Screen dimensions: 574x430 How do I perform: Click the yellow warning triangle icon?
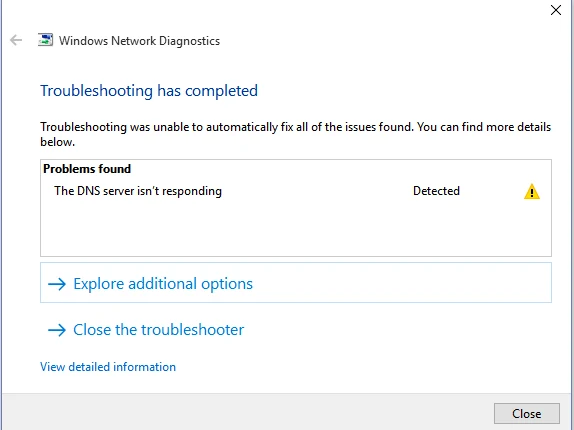point(532,192)
